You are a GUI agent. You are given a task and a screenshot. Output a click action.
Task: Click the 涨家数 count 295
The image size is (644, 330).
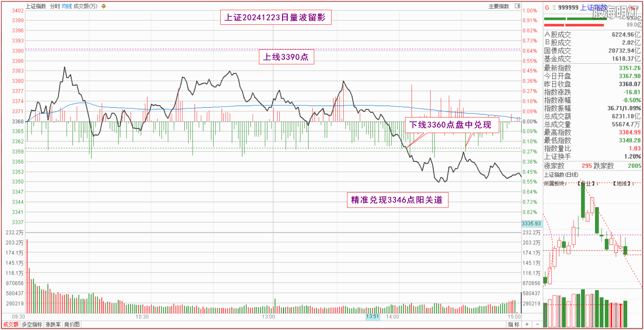coord(587,166)
